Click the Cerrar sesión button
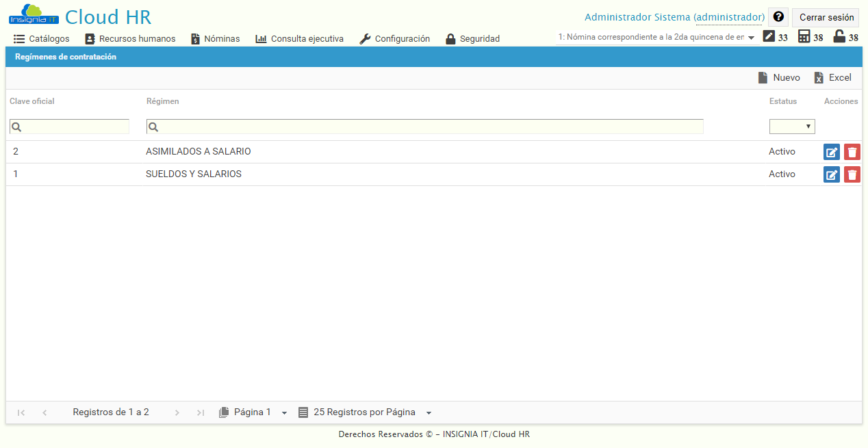The height and width of the screenshot is (448, 868). point(825,16)
